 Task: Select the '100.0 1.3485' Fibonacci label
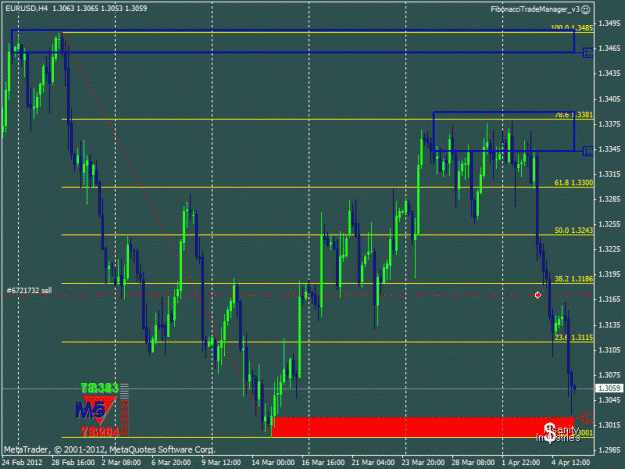click(572, 27)
